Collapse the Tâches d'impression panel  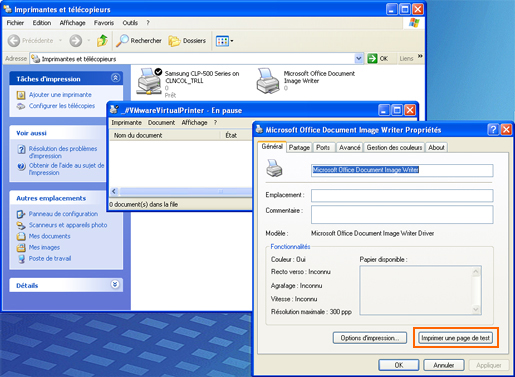(x=115, y=78)
